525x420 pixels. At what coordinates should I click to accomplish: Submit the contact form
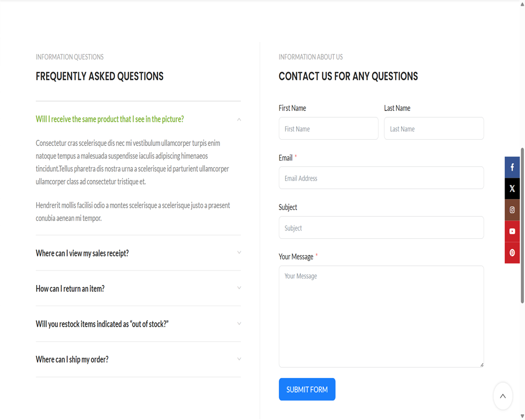point(307,390)
